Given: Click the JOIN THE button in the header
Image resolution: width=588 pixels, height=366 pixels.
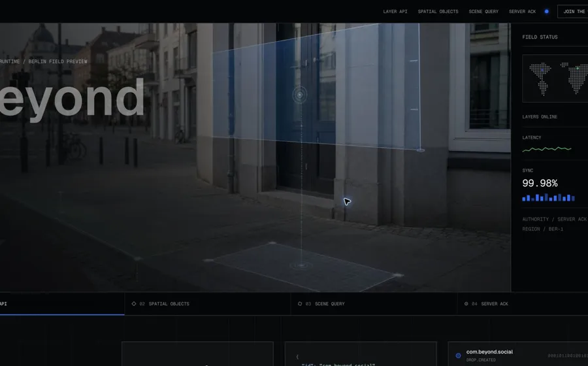Looking at the screenshot, I should (572, 11).
